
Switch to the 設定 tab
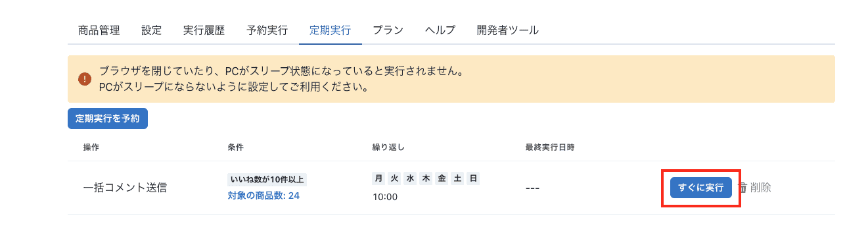(x=151, y=30)
